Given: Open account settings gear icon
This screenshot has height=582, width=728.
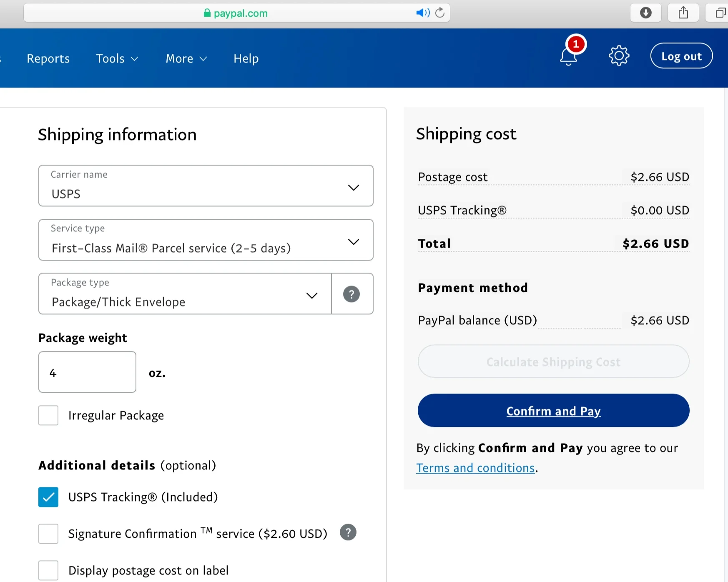Looking at the screenshot, I should [619, 55].
